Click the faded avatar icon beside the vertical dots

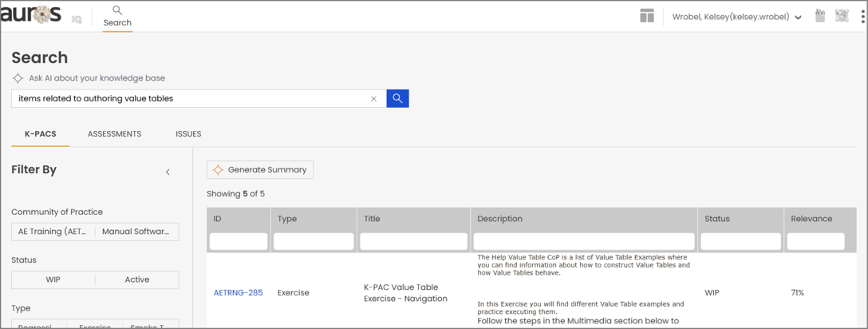point(842,15)
